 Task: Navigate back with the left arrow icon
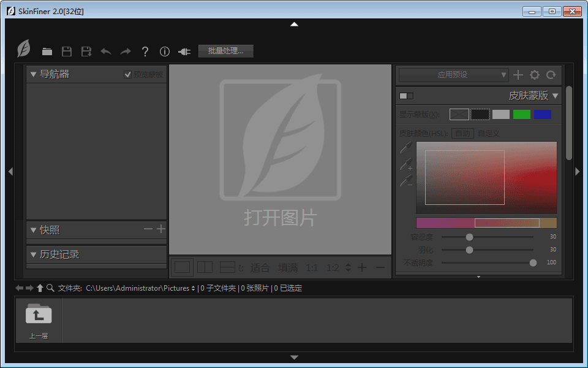pyautogui.click(x=19, y=288)
